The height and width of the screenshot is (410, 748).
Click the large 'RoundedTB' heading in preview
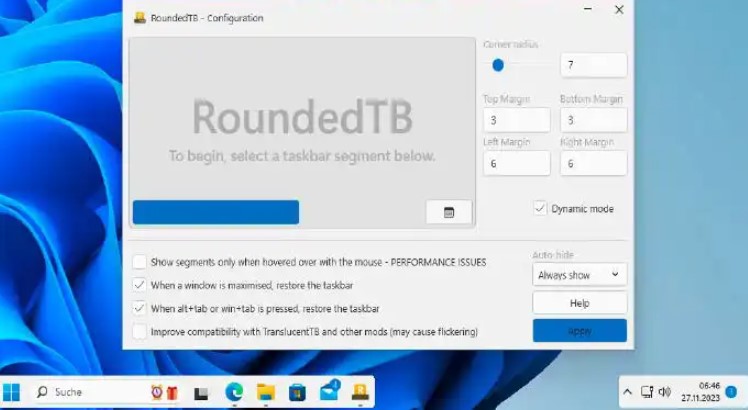click(302, 117)
